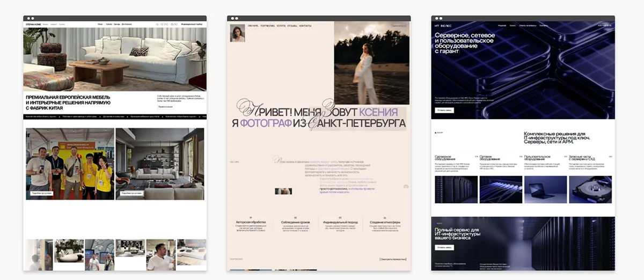644x280 pixels.
Task: Click 'Смотреть полностью' link at portfolio section
Action: point(393,259)
